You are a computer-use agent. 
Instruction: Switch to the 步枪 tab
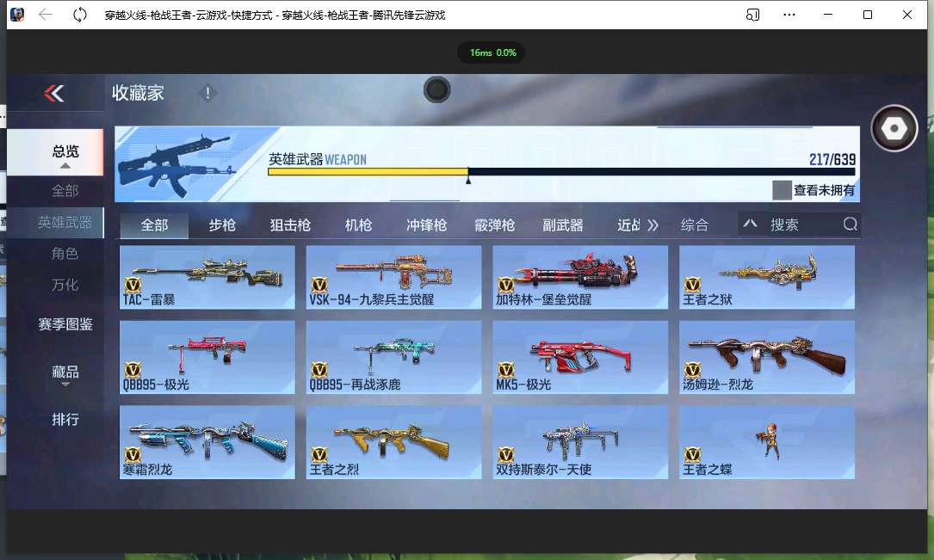click(222, 225)
